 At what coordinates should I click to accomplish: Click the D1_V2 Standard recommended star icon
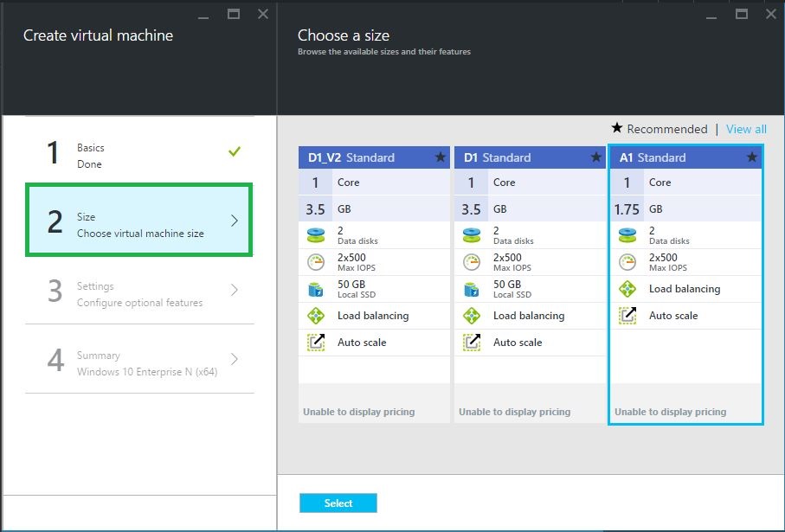(x=440, y=157)
